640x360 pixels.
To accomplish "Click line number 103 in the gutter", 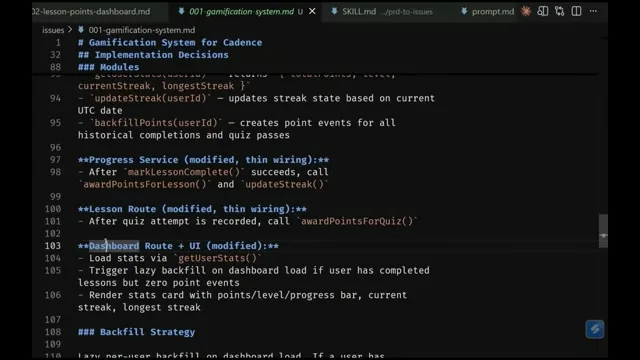I will coord(53,246).
